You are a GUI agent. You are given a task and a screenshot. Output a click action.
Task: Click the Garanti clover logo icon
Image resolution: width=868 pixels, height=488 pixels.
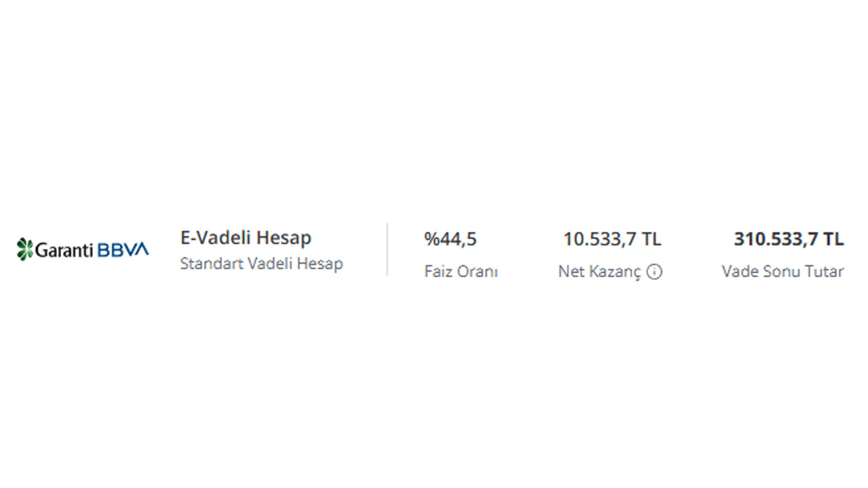[25, 249]
